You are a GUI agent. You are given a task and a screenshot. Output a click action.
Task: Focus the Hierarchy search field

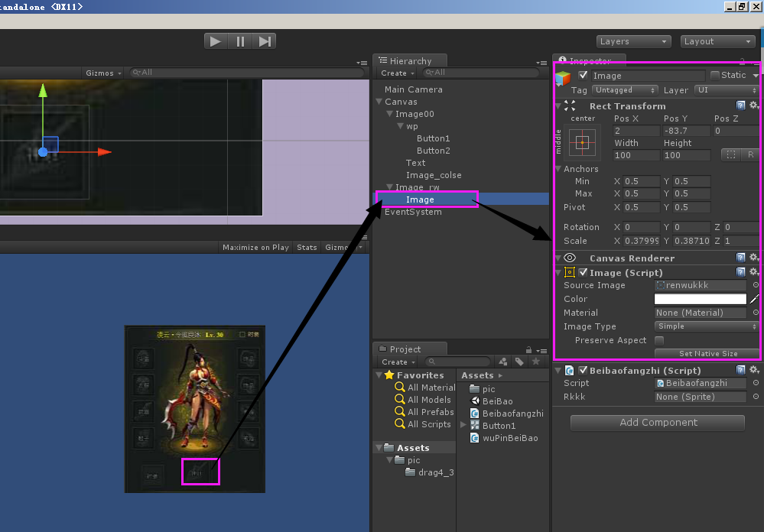pos(481,72)
